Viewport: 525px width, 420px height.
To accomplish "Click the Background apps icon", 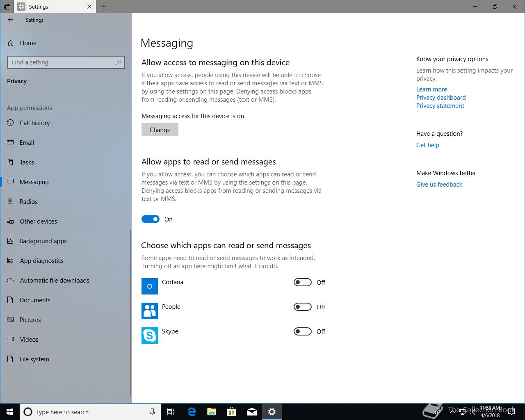I will point(11,241).
